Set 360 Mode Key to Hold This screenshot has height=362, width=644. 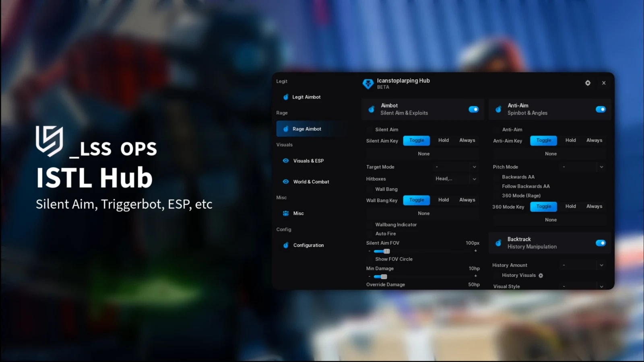tap(571, 206)
